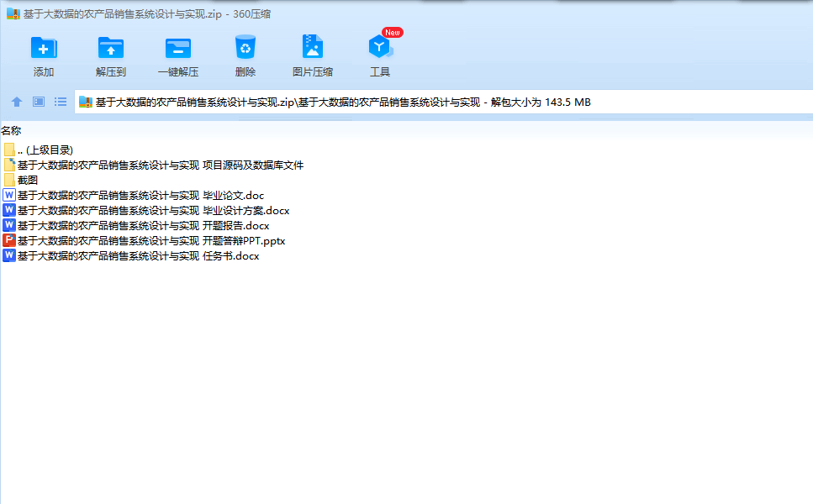Click the folder icon of 上级目录
813x504 pixels.
point(9,150)
